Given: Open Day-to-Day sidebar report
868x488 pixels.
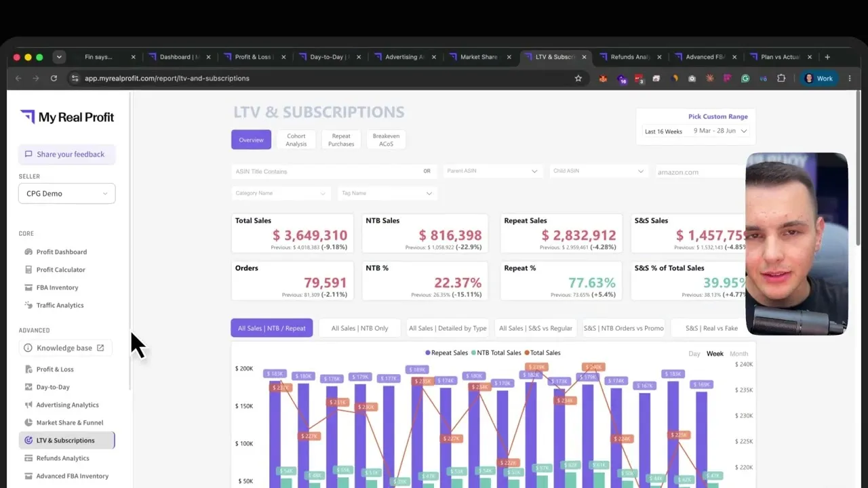Looking at the screenshot, I should [53, 387].
